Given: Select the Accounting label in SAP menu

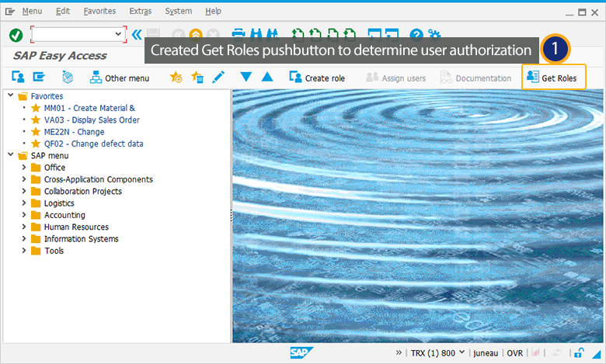Looking at the screenshot, I should point(64,215).
